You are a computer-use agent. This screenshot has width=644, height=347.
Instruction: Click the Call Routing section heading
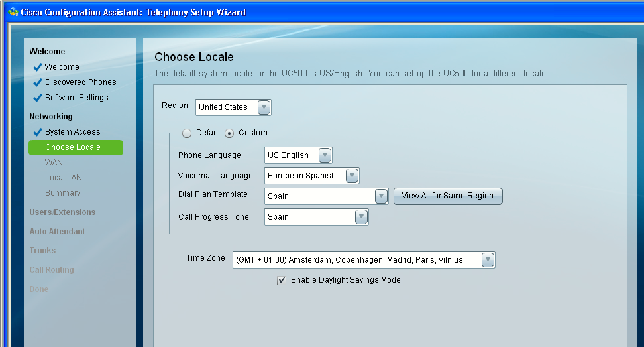(52, 270)
